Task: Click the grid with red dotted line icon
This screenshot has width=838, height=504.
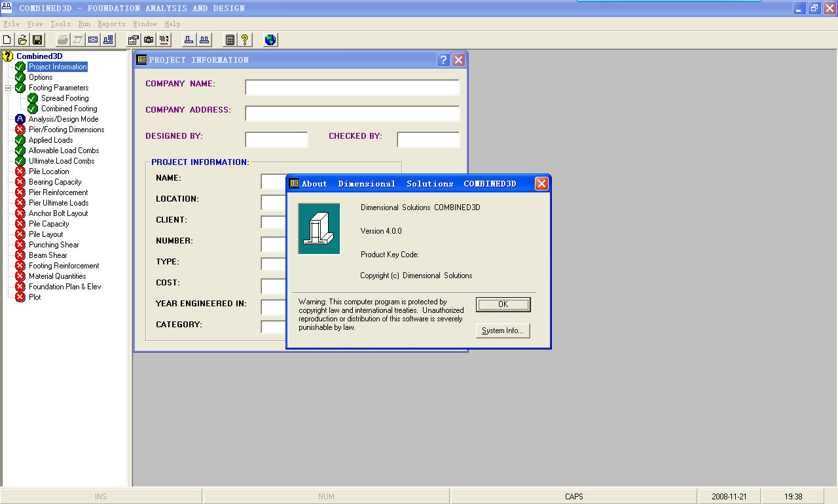Action: click(x=164, y=40)
